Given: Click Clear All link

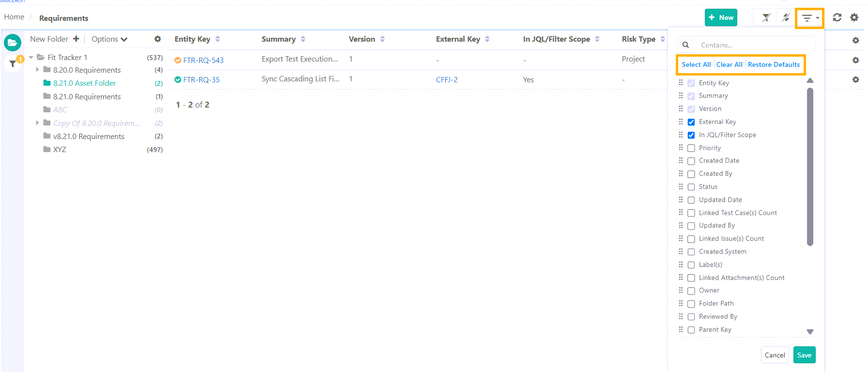Looking at the screenshot, I should [x=729, y=64].
